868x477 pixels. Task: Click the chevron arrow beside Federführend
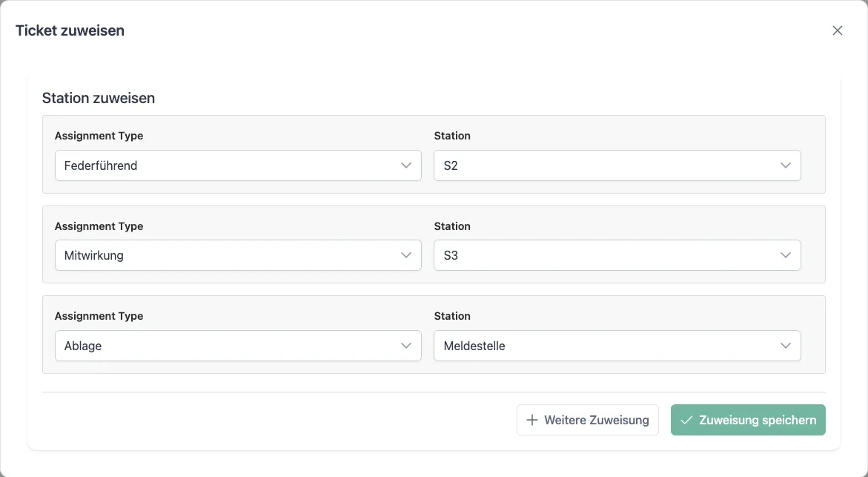tap(406, 165)
